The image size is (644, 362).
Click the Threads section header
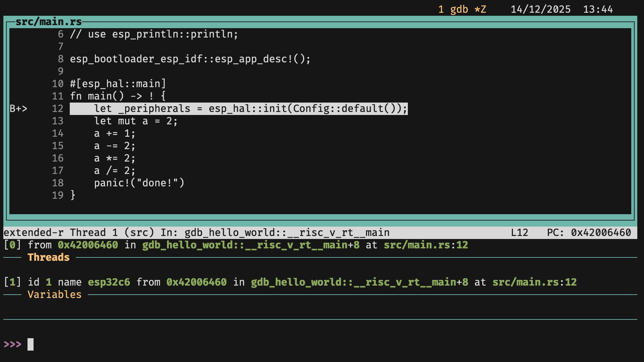(x=49, y=257)
